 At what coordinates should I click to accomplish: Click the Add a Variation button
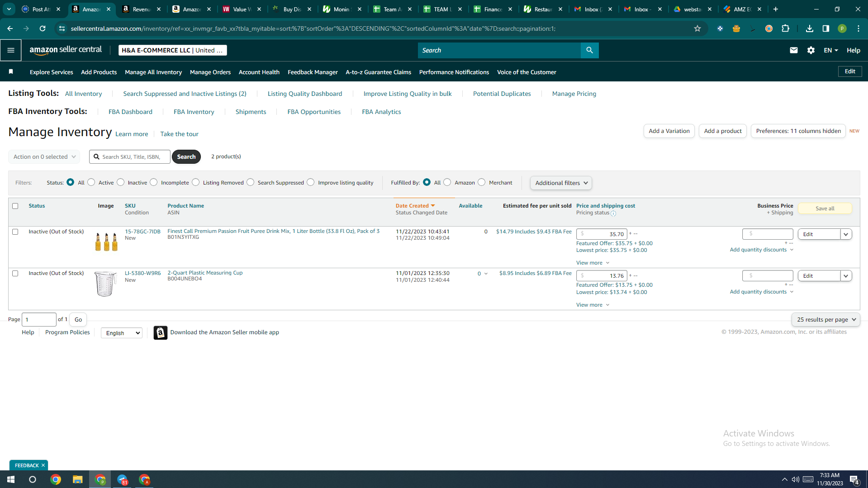tap(669, 131)
